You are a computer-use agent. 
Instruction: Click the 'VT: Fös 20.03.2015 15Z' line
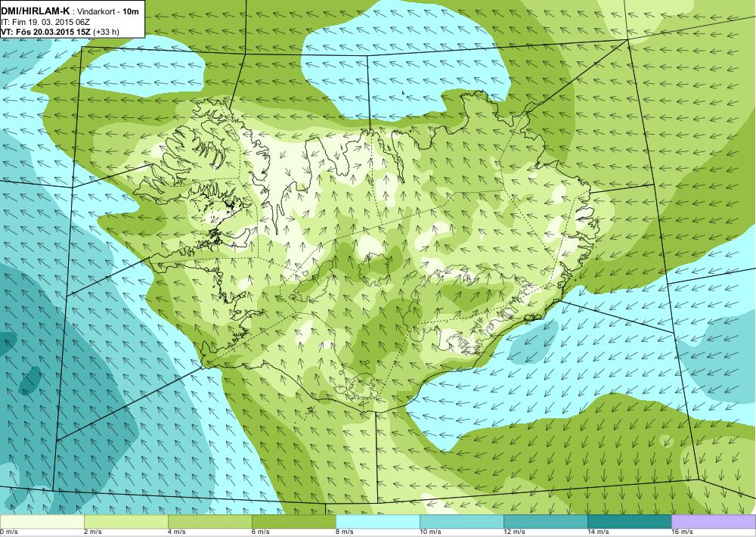pyautogui.click(x=46, y=33)
